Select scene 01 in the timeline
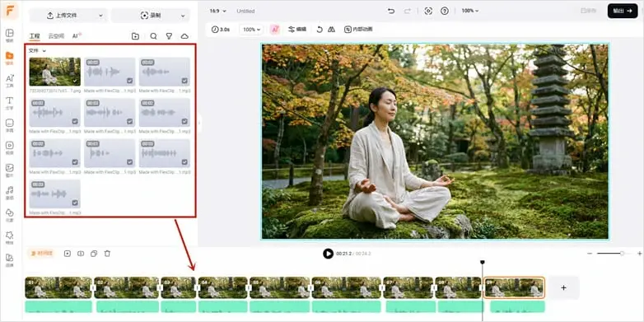The width and height of the screenshot is (644, 322). 58,287
